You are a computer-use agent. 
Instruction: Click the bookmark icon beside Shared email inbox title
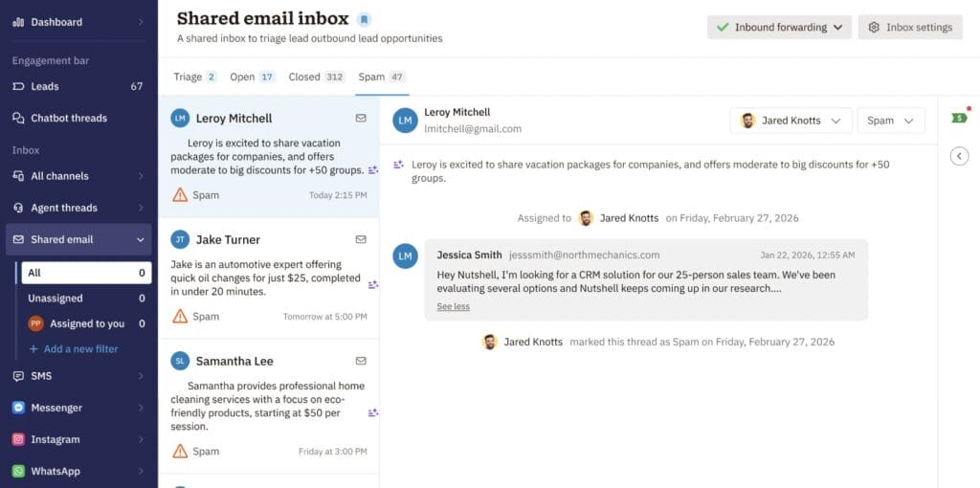point(364,19)
